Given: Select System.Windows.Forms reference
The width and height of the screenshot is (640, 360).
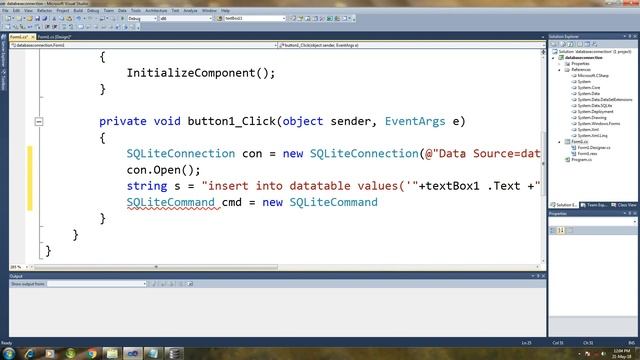Looking at the screenshot, I should point(598,124).
